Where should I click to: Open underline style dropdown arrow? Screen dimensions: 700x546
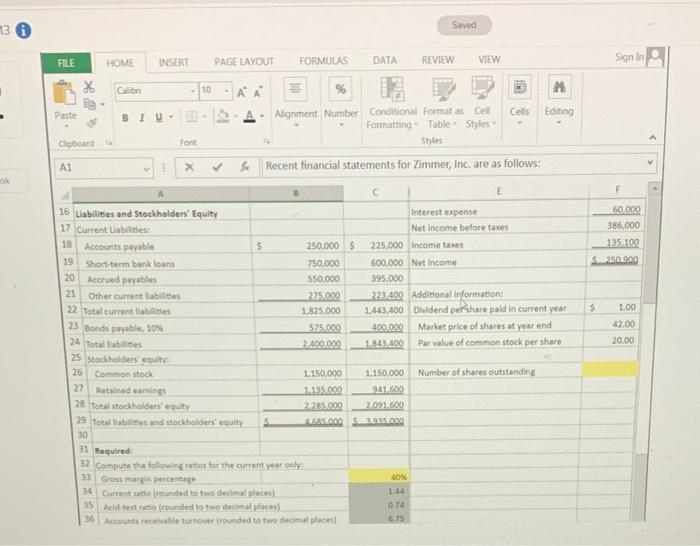point(171,117)
